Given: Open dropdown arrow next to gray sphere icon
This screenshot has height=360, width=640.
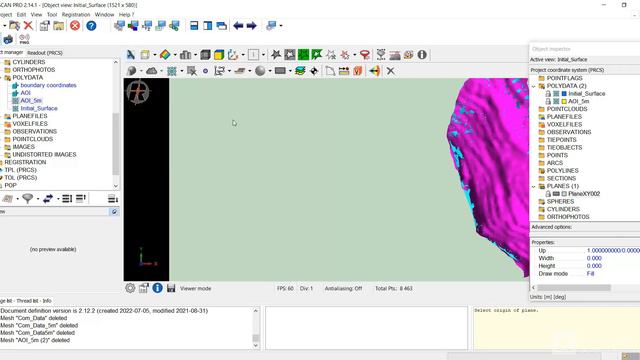Looking at the screenshot, I should coord(270,71).
